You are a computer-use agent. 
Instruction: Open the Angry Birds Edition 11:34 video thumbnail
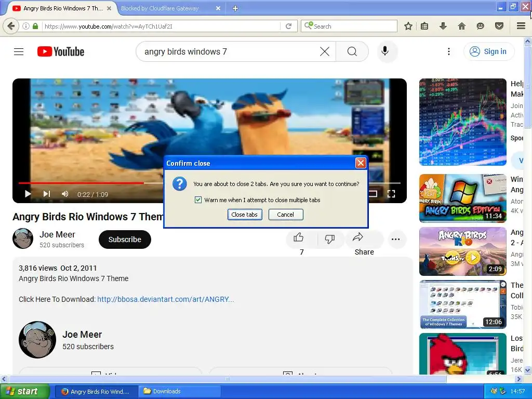coord(463,198)
